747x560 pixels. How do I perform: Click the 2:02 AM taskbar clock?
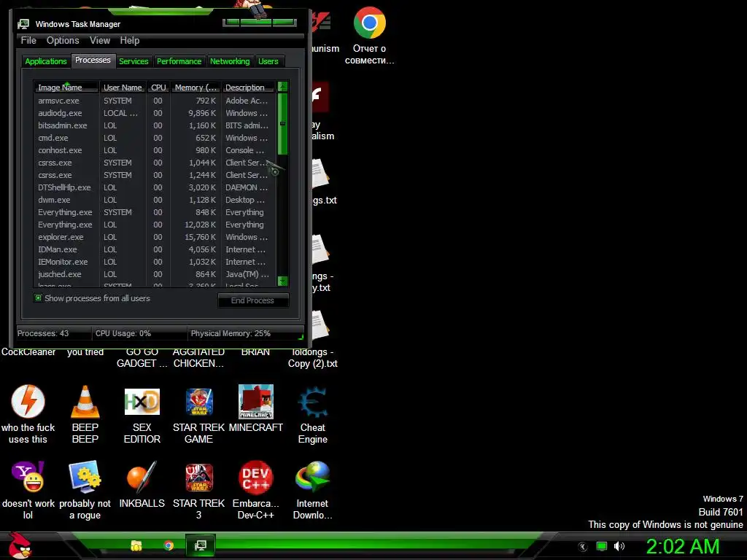tap(682, 546)
